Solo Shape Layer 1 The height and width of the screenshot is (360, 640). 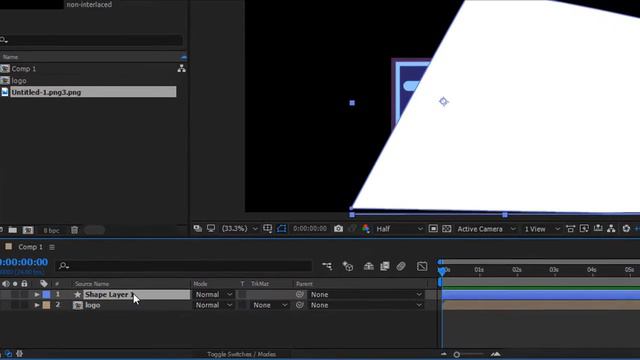tap(15, 294)
